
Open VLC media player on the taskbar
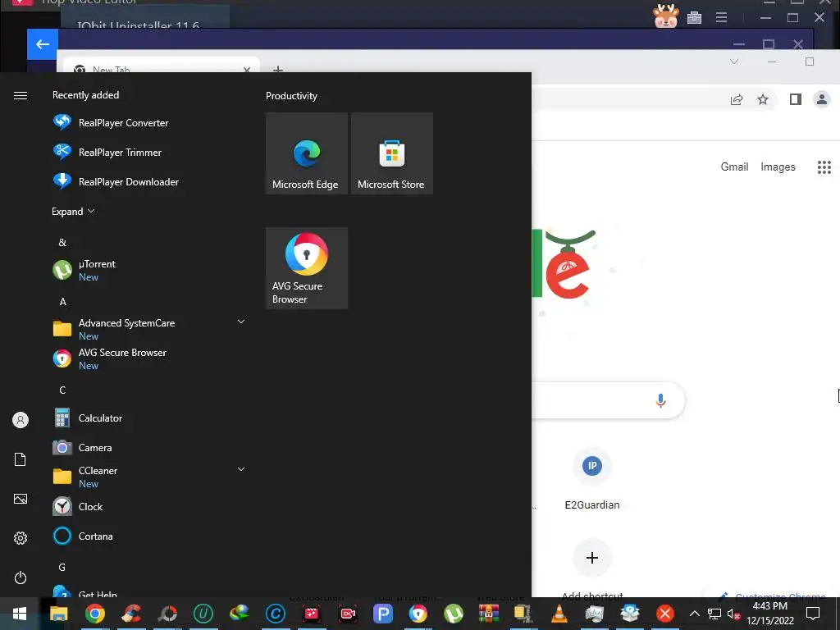pyautogui.click(x=559, y=614)
